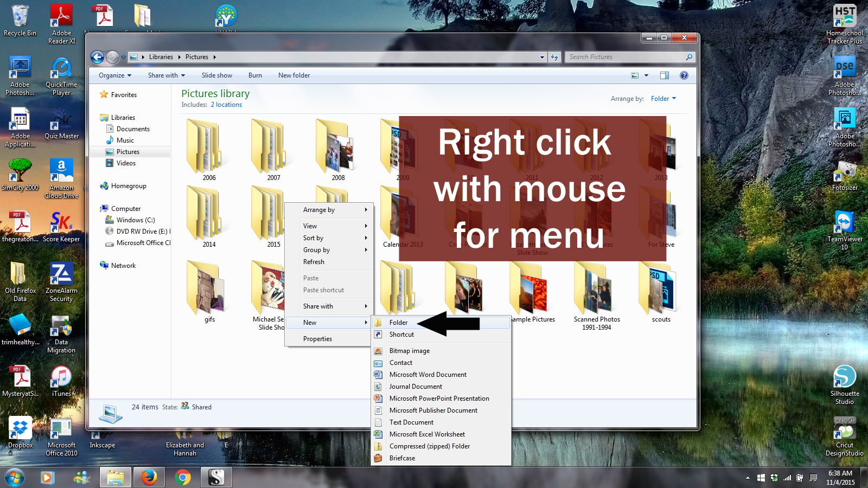The height and width of the screenshot is (488, 868).
Task: Expand the Sort by submenu
Action: (330, 238)
